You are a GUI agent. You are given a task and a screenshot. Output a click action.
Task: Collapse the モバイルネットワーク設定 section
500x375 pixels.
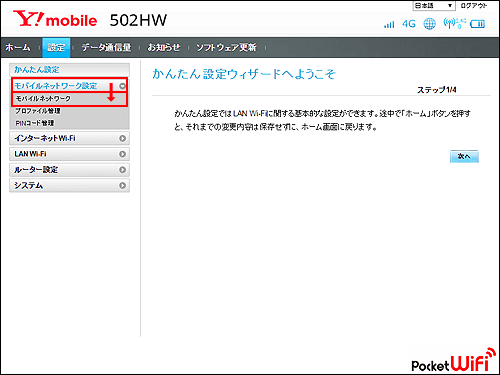[x=69, y=86]
